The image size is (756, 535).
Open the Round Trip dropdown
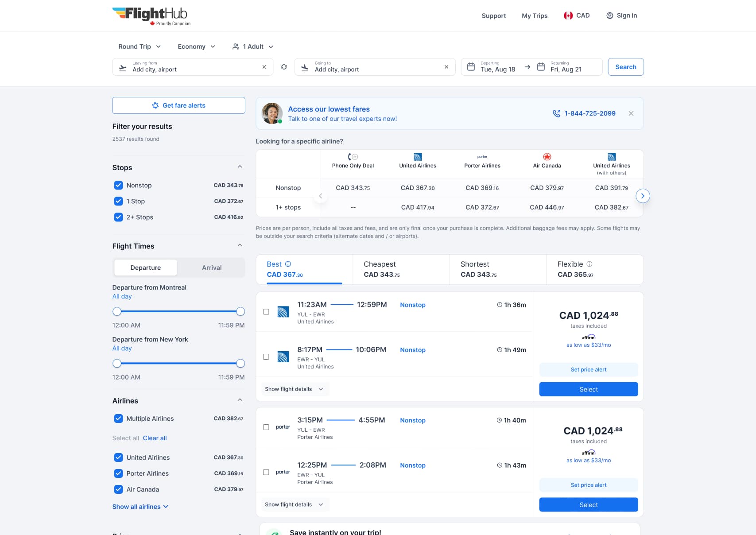(x=140, y=47)
